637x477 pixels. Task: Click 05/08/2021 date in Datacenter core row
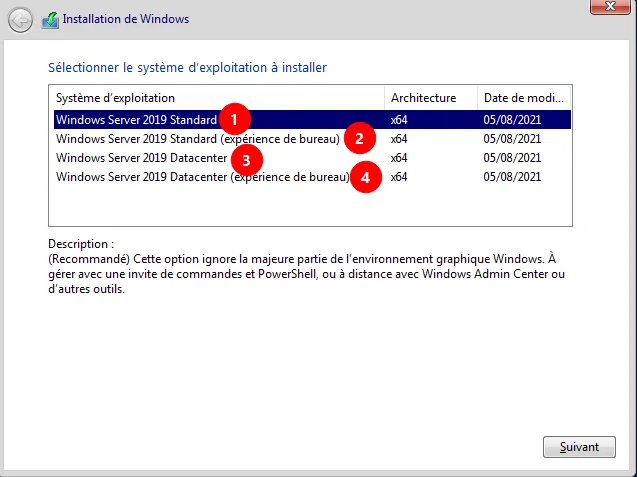coord(512,158)
